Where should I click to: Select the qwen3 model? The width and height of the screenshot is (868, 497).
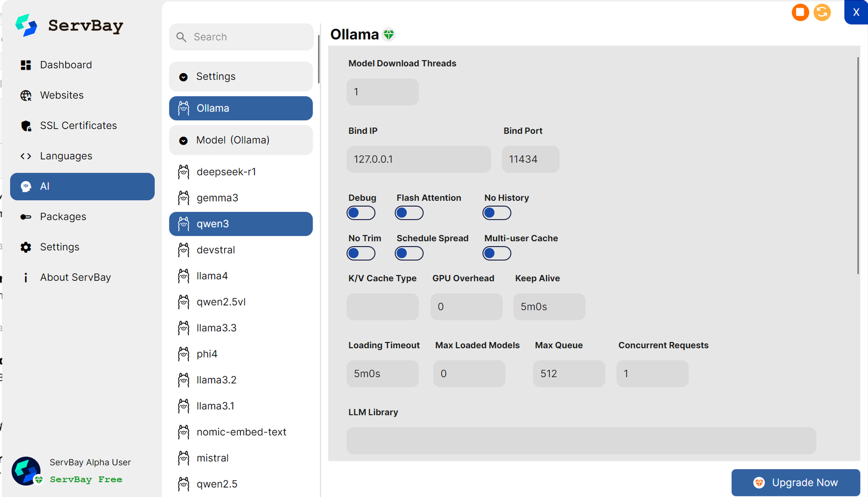(241, 224)
